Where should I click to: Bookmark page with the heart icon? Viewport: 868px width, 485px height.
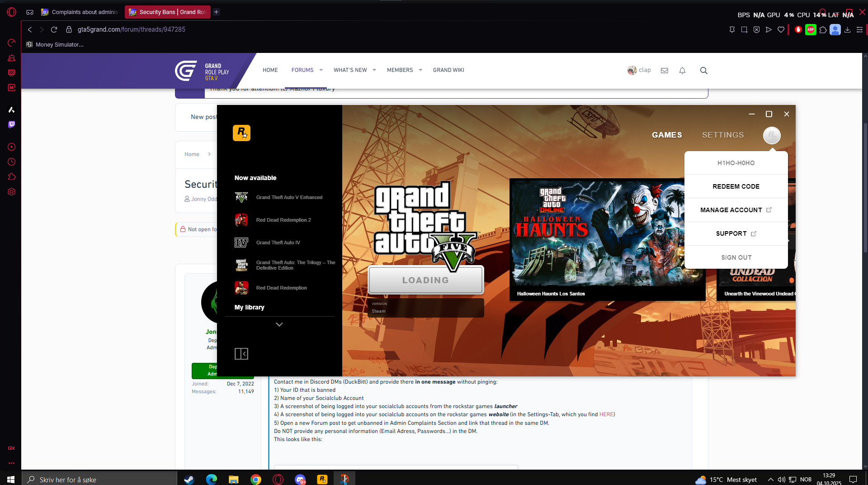[781, 29]
